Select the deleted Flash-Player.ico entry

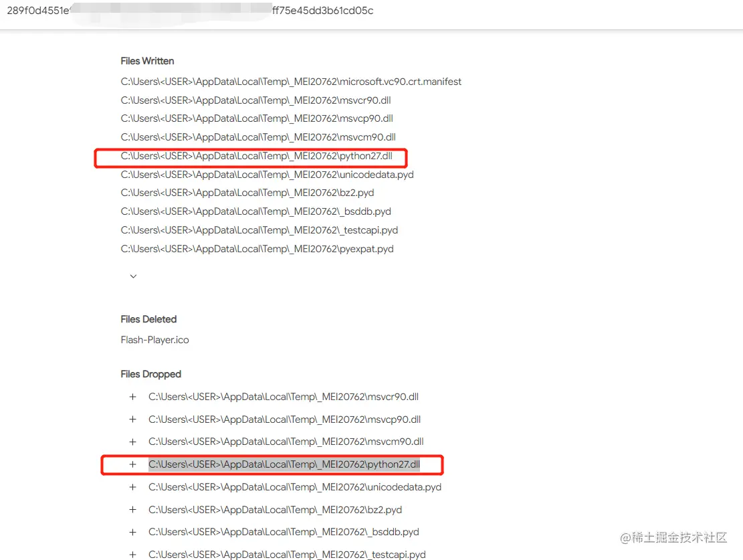155,340
